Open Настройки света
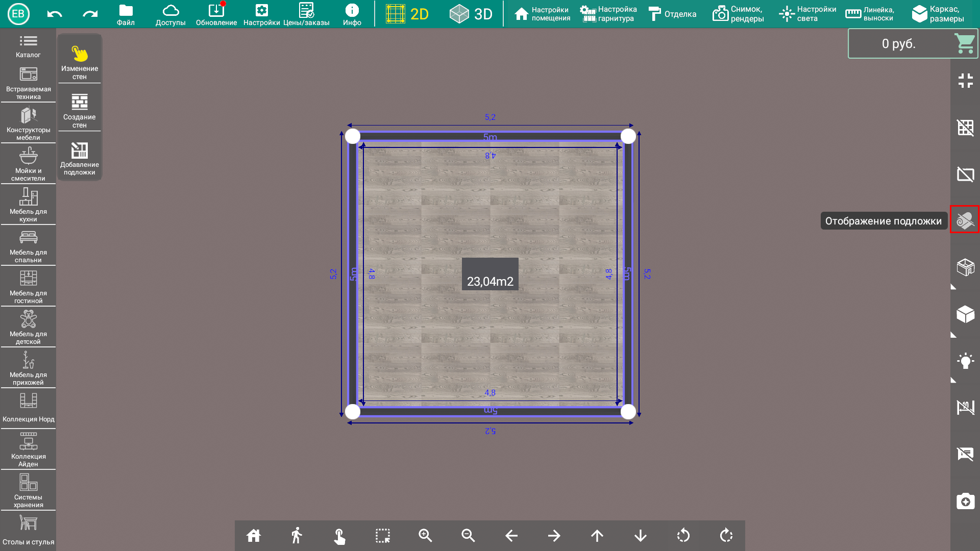 [807, 14]
